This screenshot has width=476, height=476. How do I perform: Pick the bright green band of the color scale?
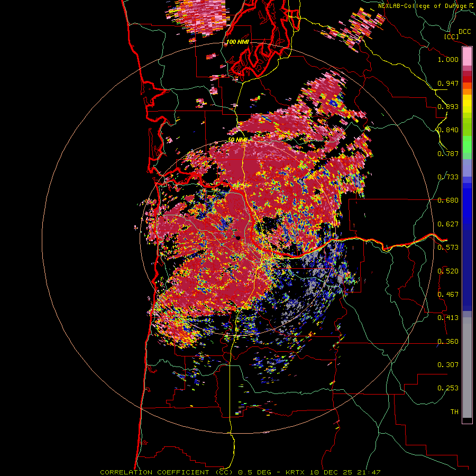[x=467, y=144]
